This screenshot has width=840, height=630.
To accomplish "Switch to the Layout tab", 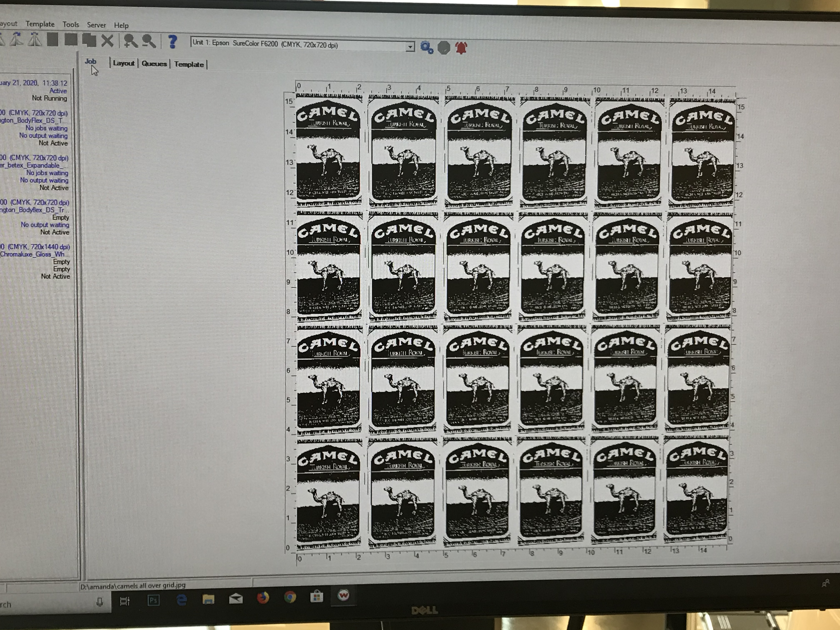I will coord(123,63).
